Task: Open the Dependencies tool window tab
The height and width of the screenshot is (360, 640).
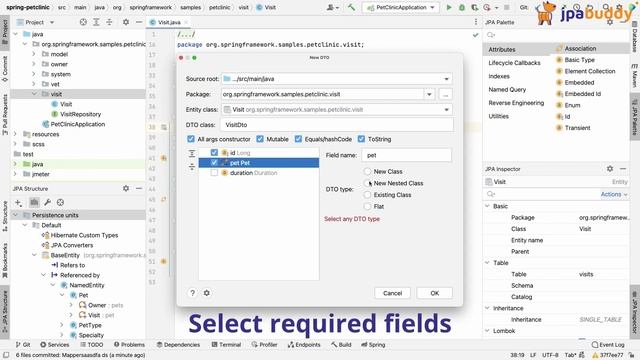Action: (x=178, y=345)
